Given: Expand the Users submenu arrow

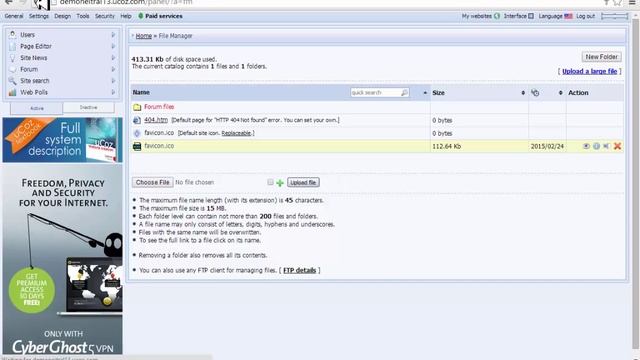Looking at the screenshot, I should (113, 35).
